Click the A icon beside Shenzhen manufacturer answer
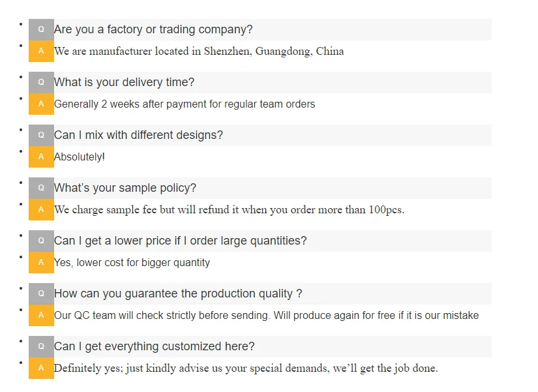Viewport: 538px width, 392px height. (41, 51)
